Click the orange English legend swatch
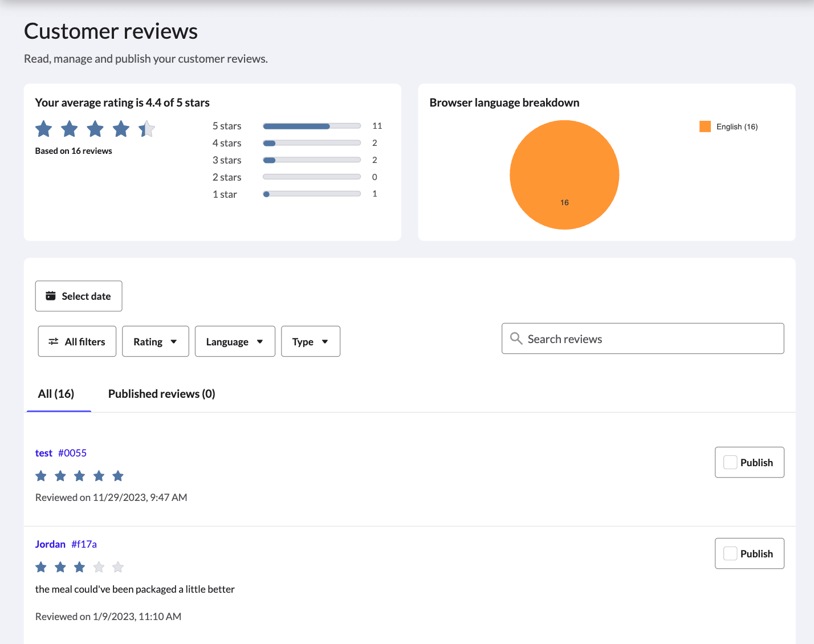The width and height of the screenshot is (814, 644). (x=705, y=126)
